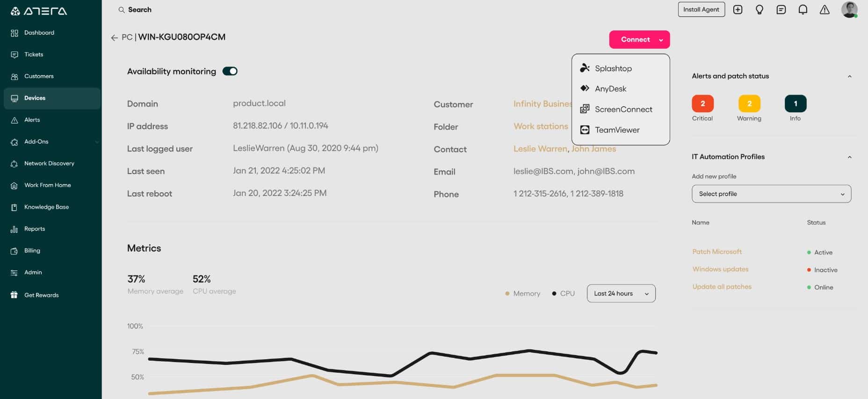Open the John James contact link
Screen dimensions: 868x399
pyautogui.click(x=593, y=149)
